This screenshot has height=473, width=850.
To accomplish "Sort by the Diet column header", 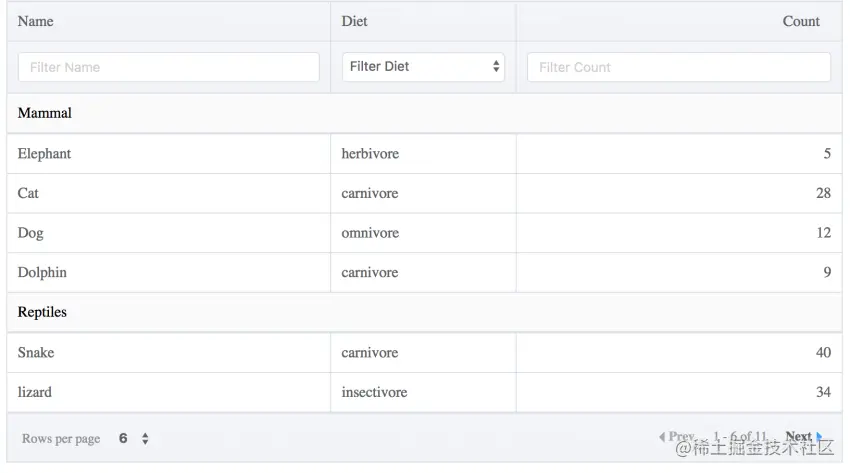I will 354,21.
